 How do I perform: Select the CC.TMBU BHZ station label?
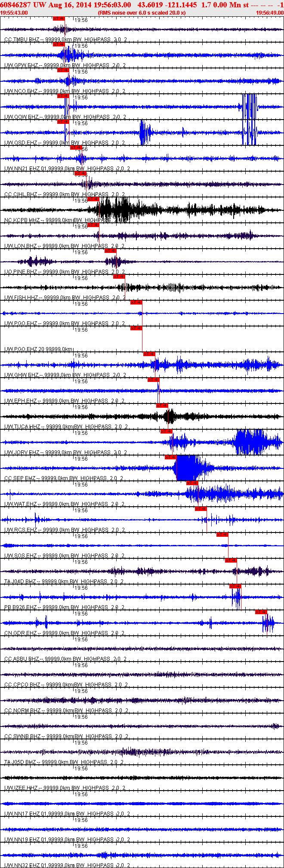[65, 40]
